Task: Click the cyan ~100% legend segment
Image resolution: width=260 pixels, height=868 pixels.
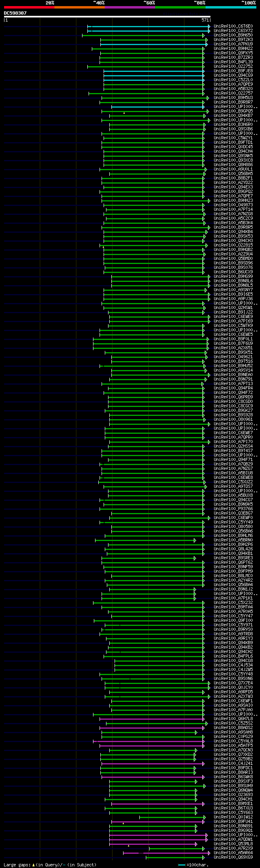Action: (231, 7)
